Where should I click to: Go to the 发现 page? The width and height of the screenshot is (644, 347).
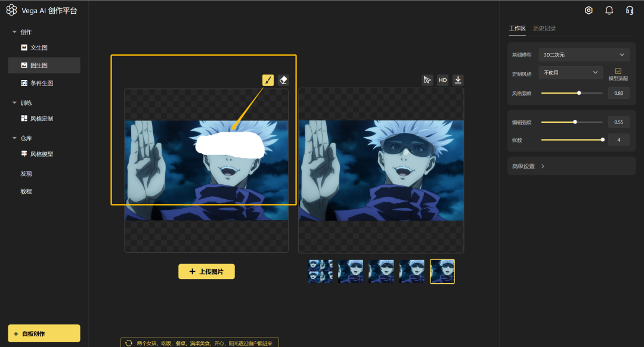point(26,173)
